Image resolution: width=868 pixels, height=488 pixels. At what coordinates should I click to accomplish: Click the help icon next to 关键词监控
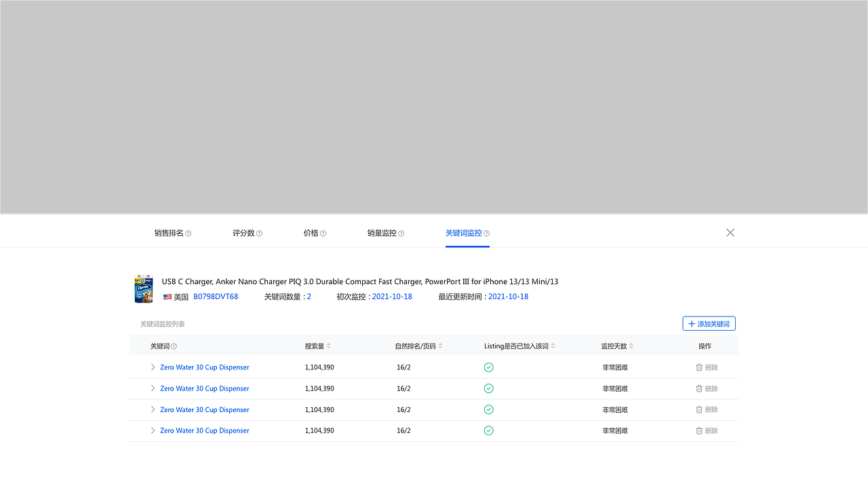[x=487, y=233]
